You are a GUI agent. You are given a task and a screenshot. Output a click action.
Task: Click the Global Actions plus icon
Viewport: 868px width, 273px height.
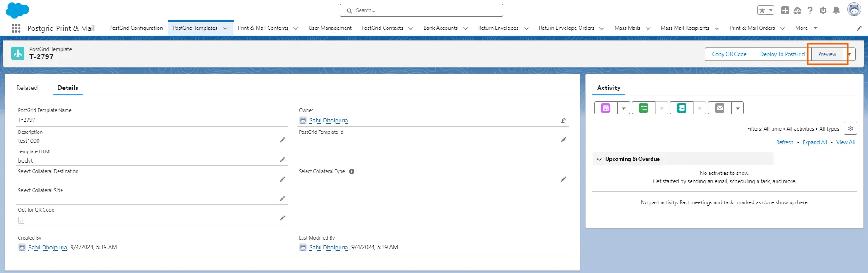tap(785, 10)
